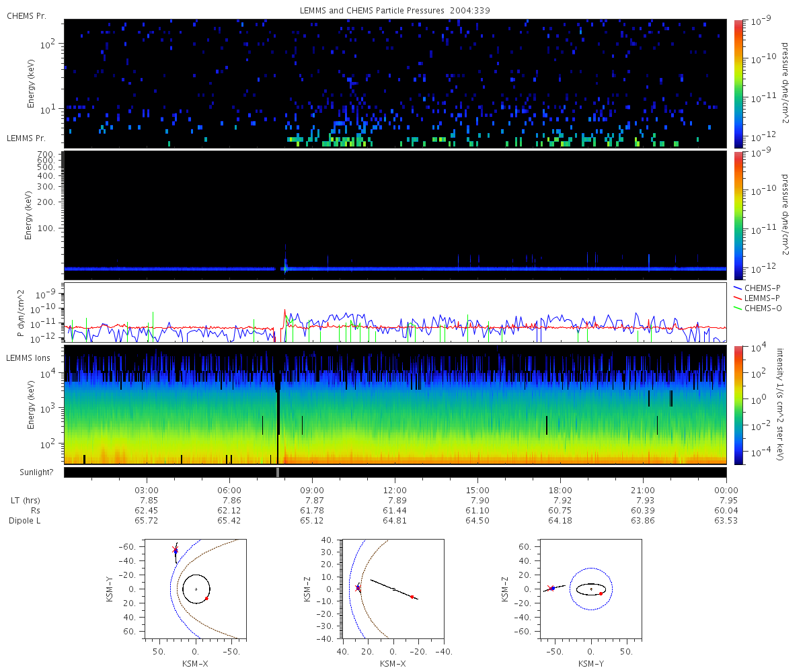The height and width of the screenshot is (672, 807).
Task: Click the 15:00 time axis tick
Action: tap(477, 490)
